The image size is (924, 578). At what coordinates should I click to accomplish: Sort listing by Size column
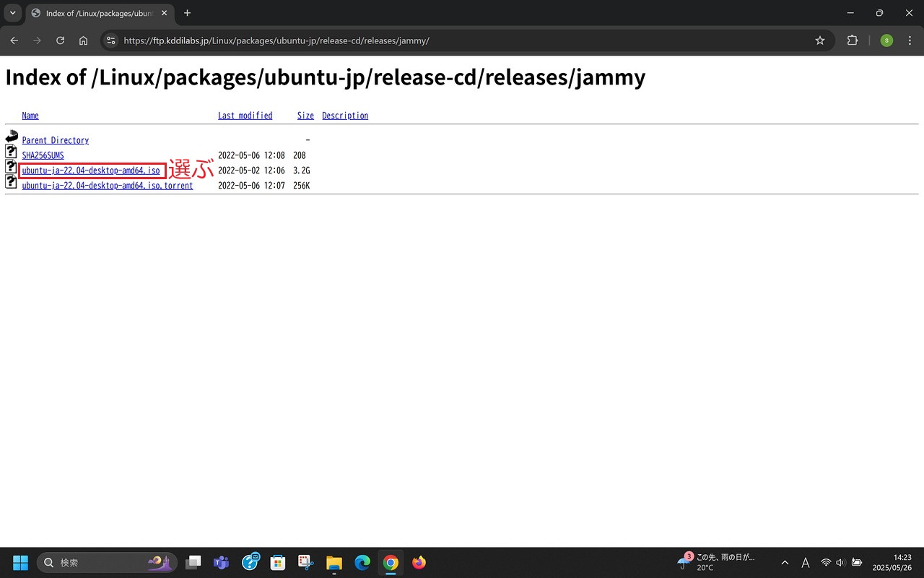coord(305,116)
